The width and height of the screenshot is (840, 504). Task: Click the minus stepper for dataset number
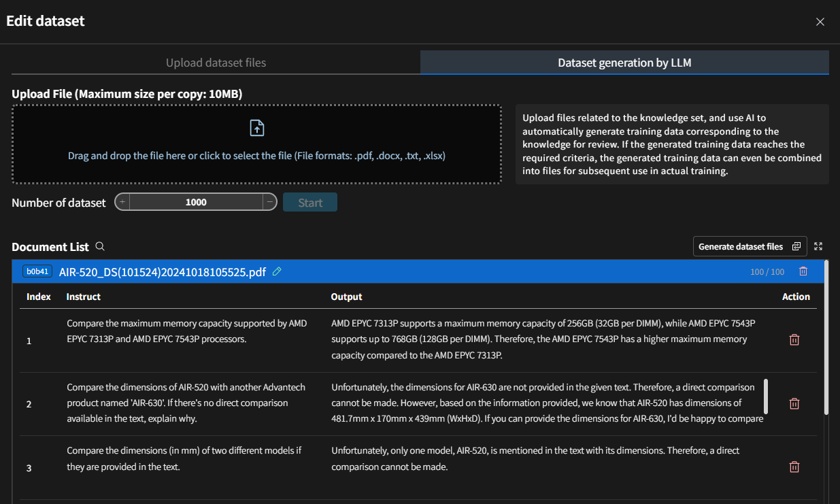(x=270, y=202)
